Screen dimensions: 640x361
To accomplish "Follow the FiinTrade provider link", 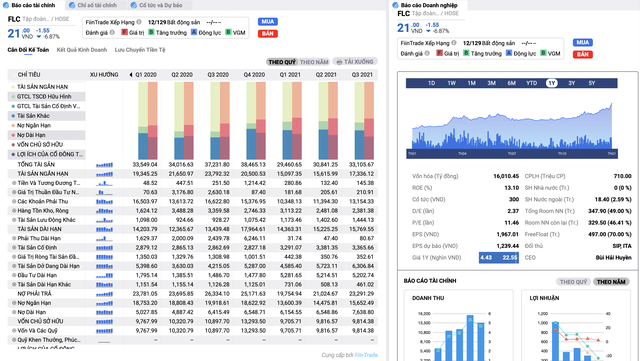I will (x=366, y=355).
